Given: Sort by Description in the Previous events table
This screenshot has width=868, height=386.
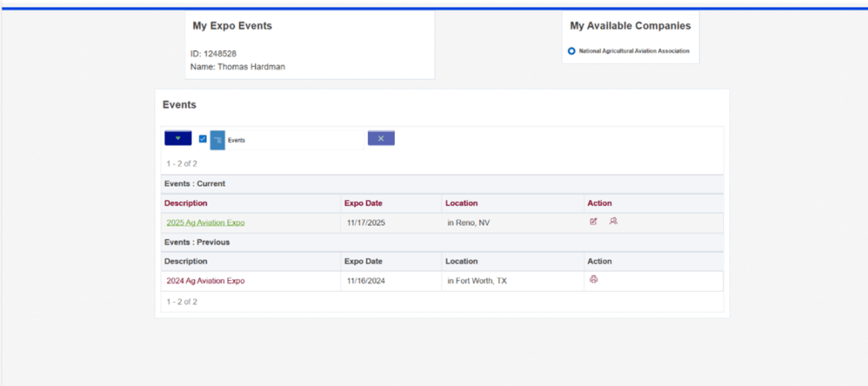Looking at the screenshot, I should [x=186, y=261].
